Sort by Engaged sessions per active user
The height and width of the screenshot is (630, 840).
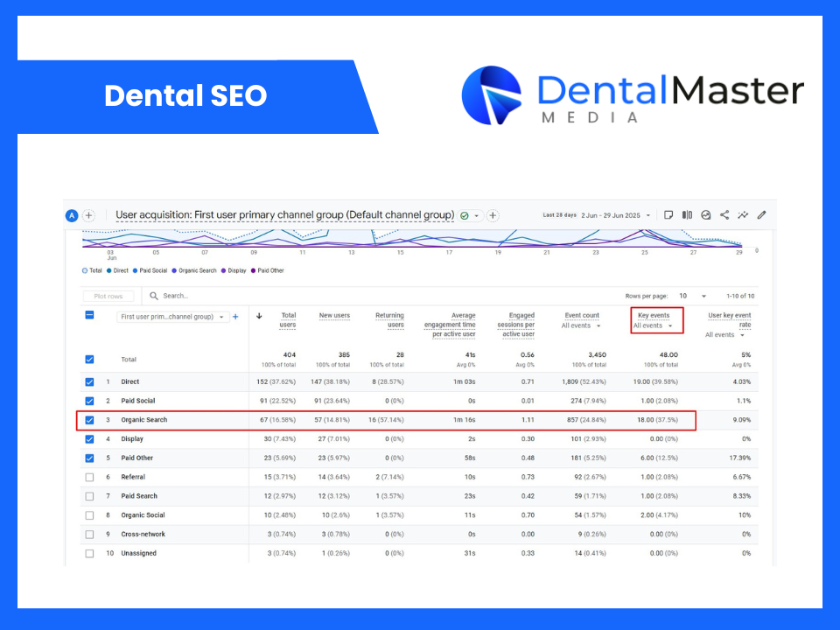(x=516, y=325)
